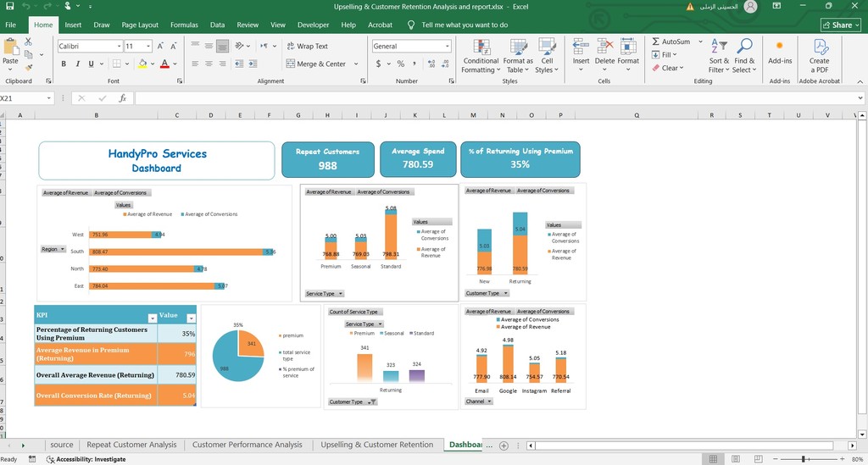Open the KPI column filter arrow
The height and width of the screenshot is (465, 868).
(153, 318)
